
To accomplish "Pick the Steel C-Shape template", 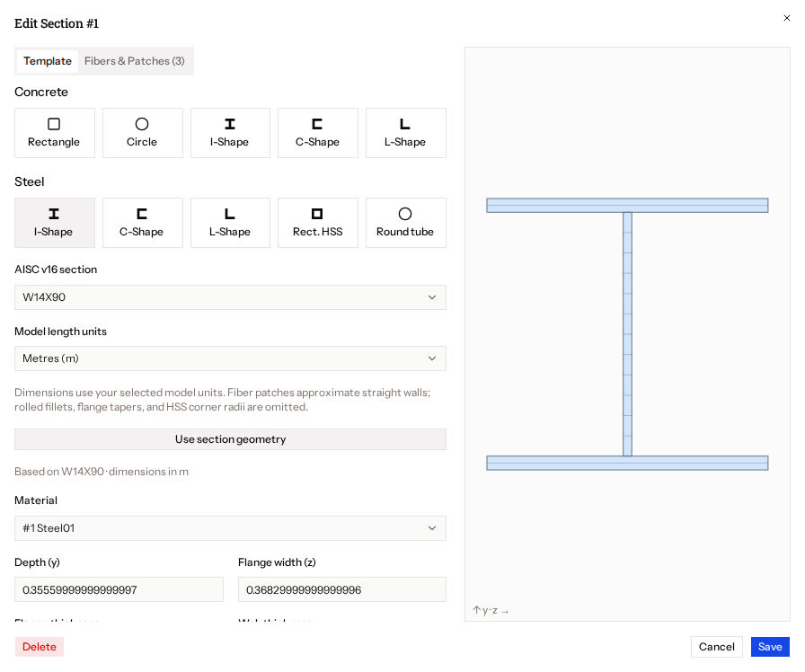I will [143, 223].
